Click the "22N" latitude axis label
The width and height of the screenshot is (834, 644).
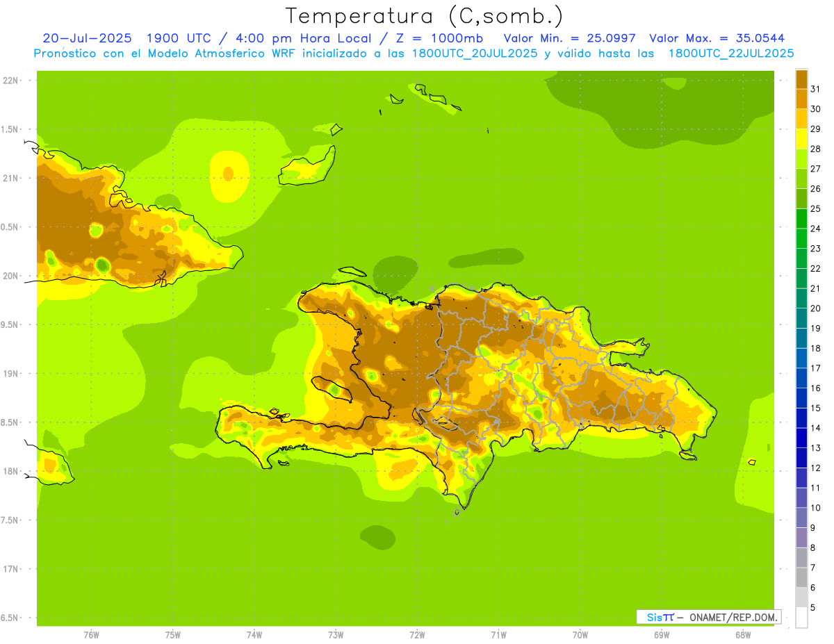pyautogui.click(x=10, y=81)
